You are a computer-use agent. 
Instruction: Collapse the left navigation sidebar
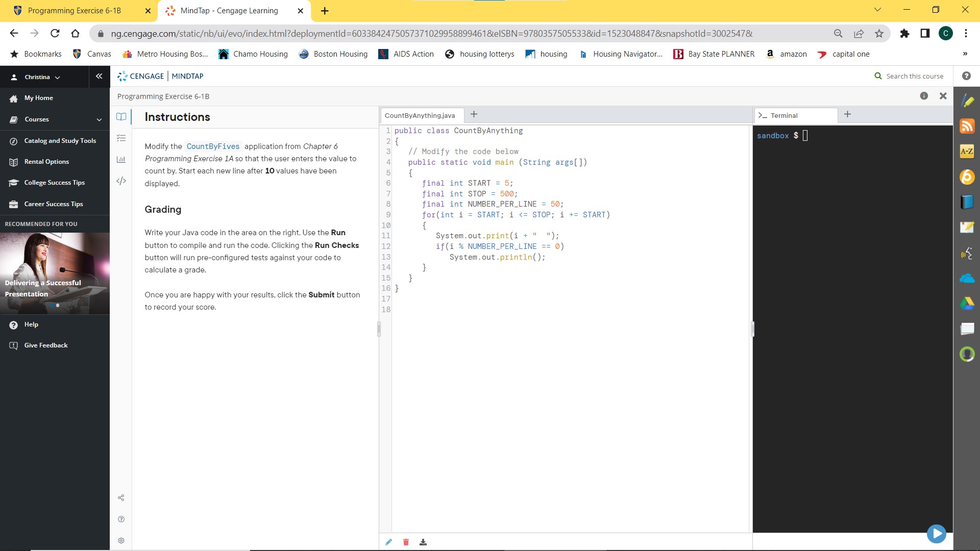coord(99,76)
